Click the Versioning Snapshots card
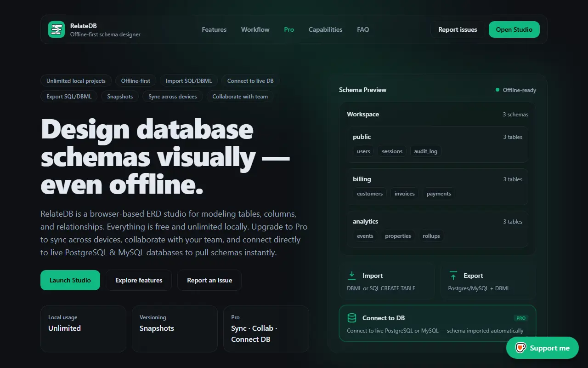The width and height of the screenshot is (588, 368). [x=175, y=329]
